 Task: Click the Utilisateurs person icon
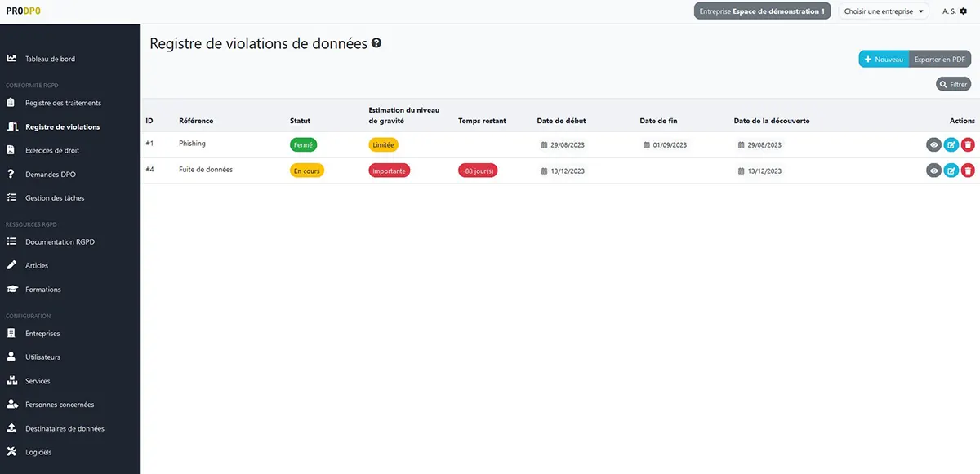11,357
